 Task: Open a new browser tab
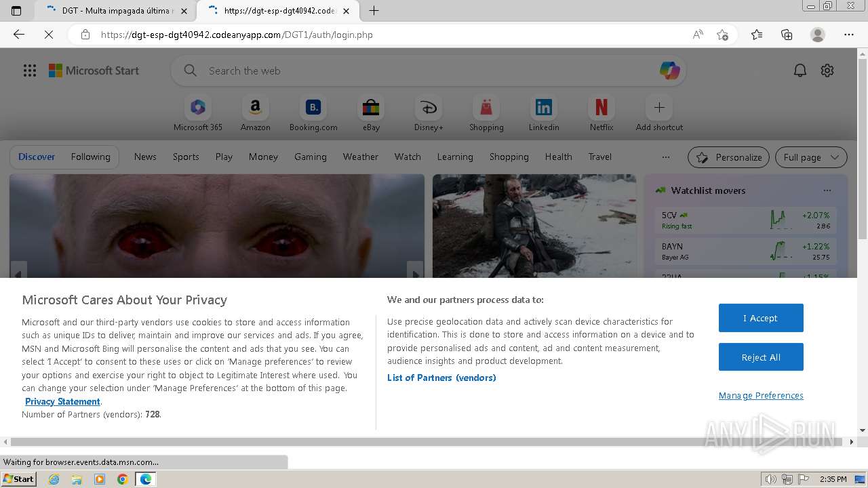(x=374, y=11)
